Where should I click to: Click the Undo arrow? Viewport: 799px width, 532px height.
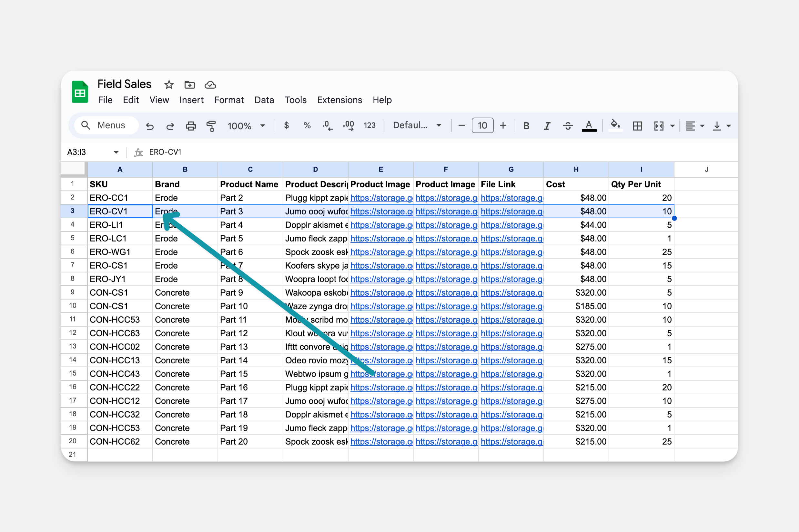(150, 126)
